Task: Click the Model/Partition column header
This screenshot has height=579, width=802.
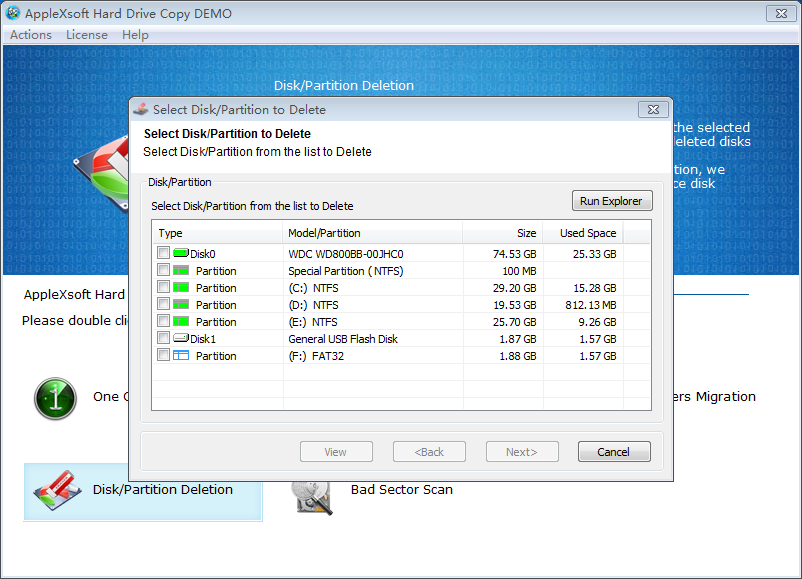Action: (372, 233)
